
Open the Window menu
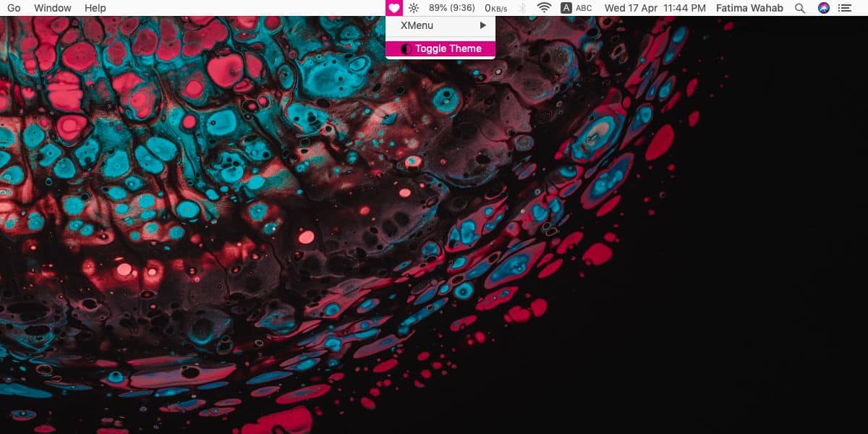[52, 8]
